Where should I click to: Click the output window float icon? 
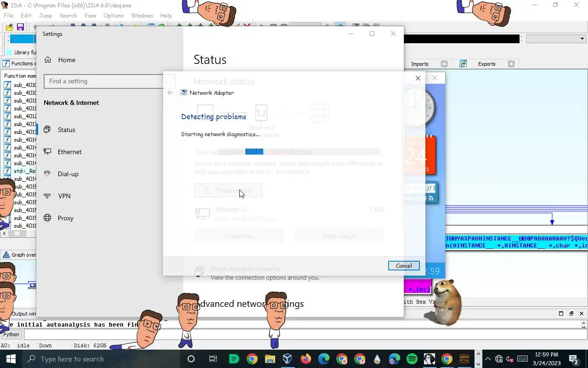571,313
